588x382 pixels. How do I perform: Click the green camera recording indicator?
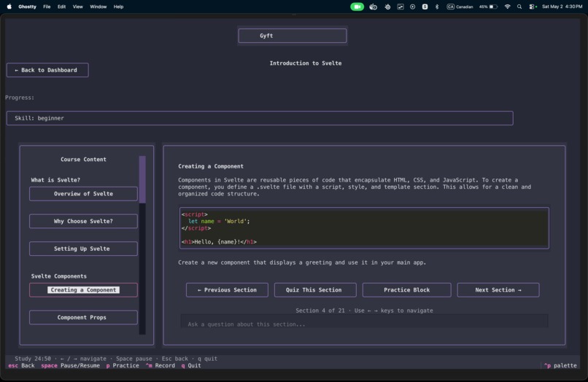[x=357, y=7]
